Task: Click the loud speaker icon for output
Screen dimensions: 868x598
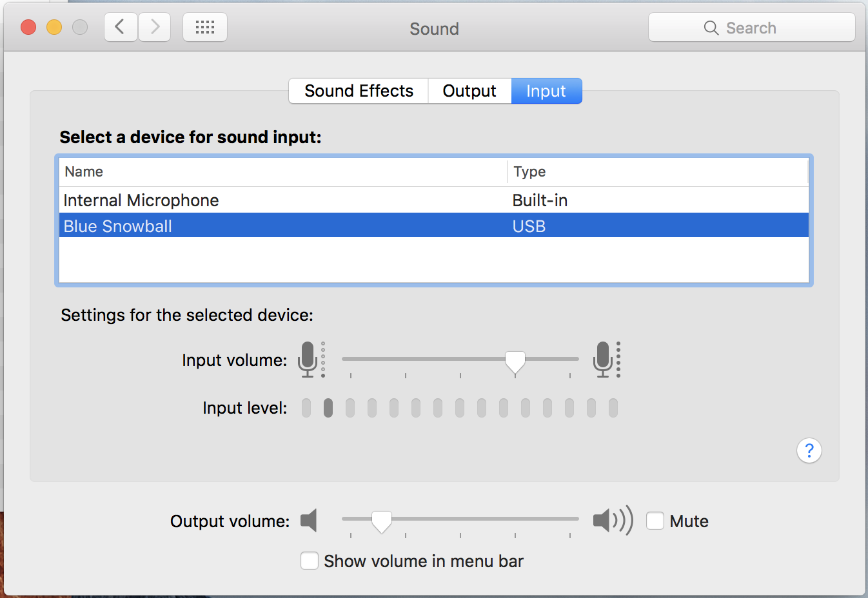Action: tap(613, 520)
